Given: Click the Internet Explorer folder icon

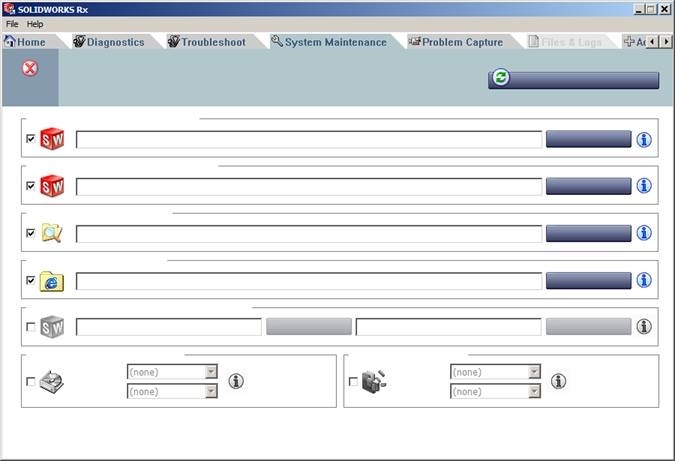Looking at the screenshot, I should click(x=52, y=281).
